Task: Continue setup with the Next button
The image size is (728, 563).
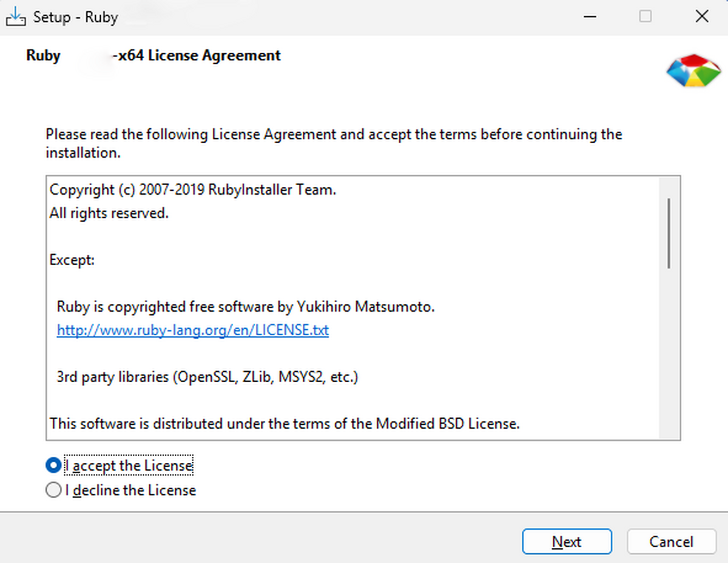Action: [x=567, y=542]
